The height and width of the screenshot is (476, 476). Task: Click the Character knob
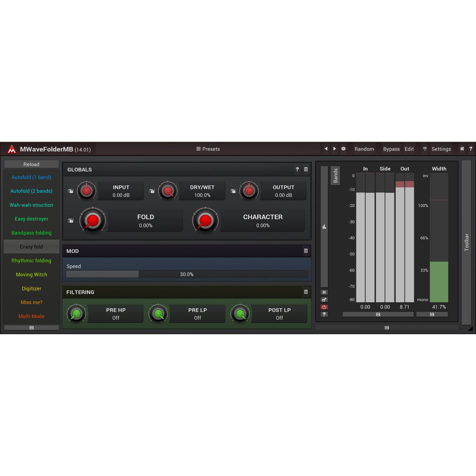point(205,220)
